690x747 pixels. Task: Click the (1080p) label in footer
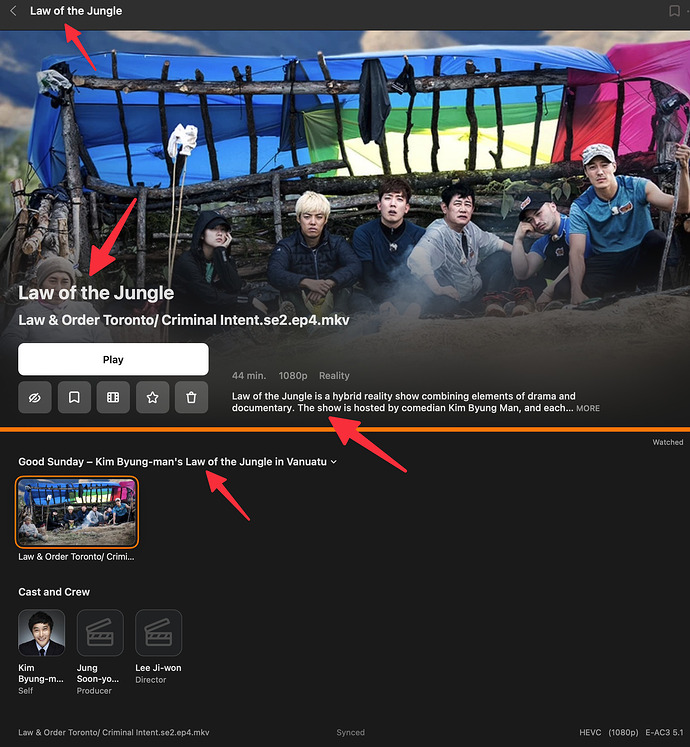coord(623,732)
